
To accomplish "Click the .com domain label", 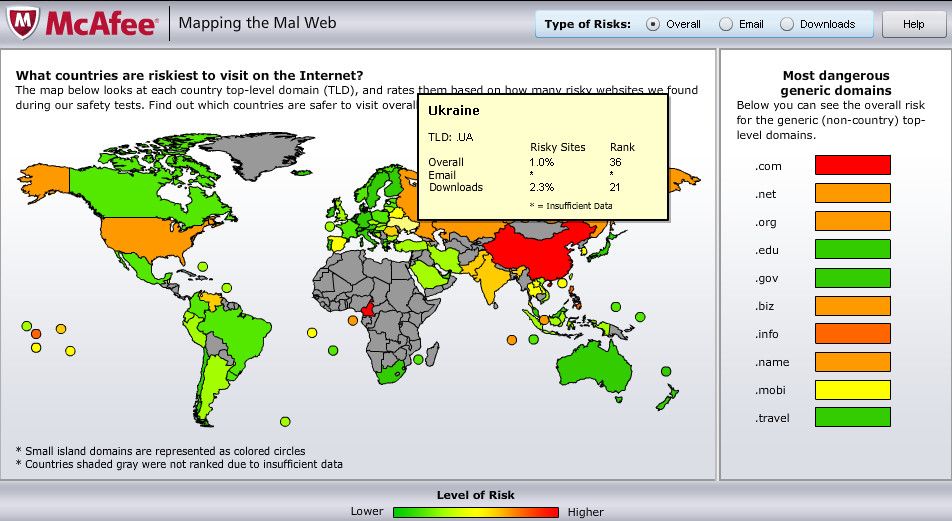I will tap(768, 166).
